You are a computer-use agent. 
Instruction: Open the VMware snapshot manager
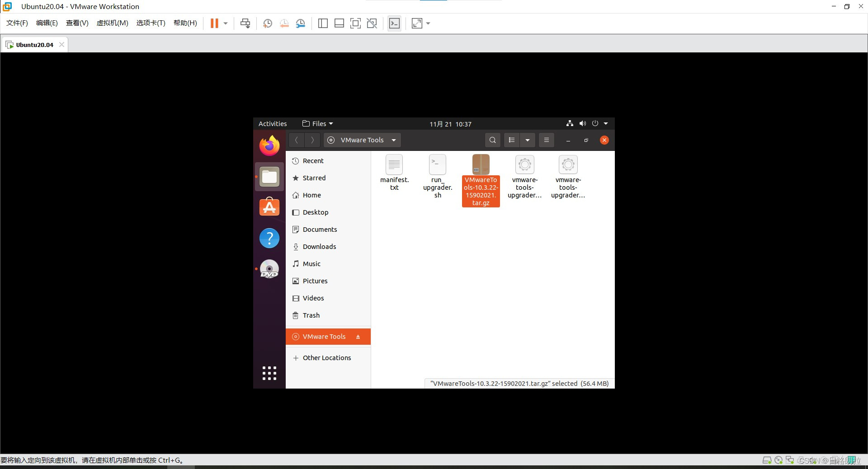301,23
